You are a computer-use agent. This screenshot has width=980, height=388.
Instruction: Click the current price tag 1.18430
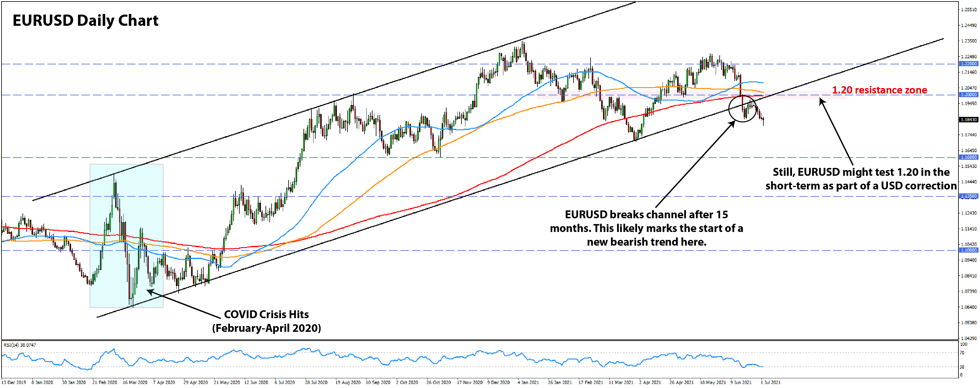point(968,120)
